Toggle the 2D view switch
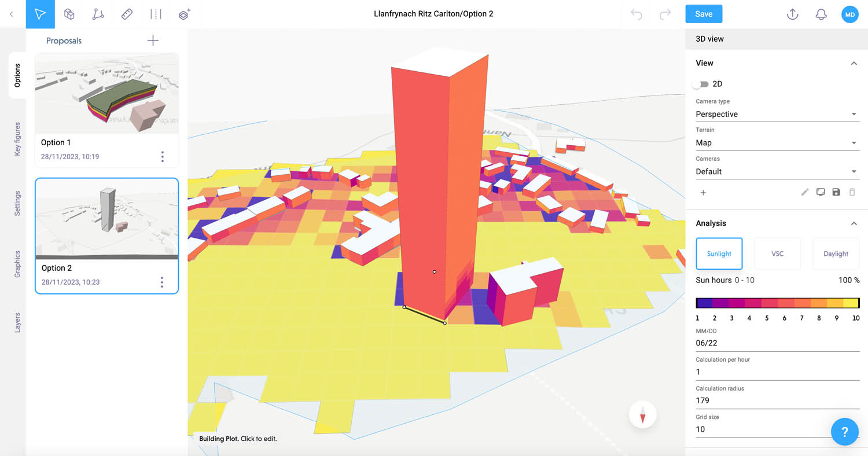This screenshot has height=456, width=868. coord(701,84)
